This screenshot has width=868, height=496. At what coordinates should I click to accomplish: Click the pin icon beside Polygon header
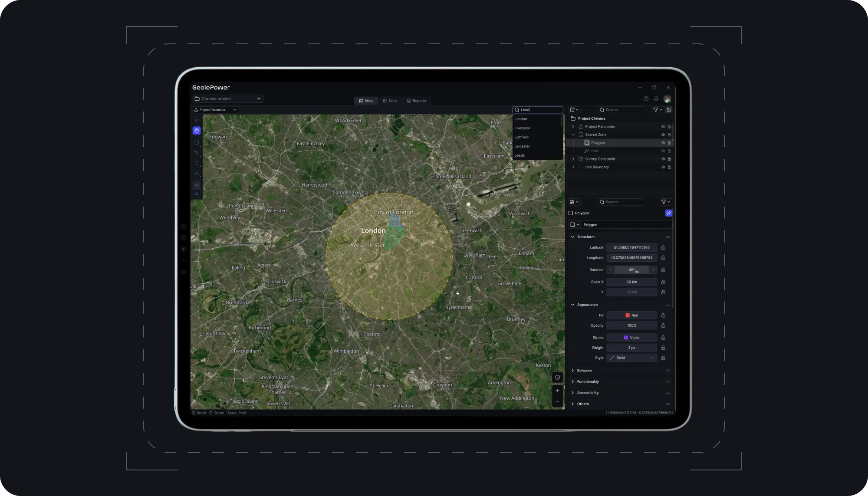point(668,213)
